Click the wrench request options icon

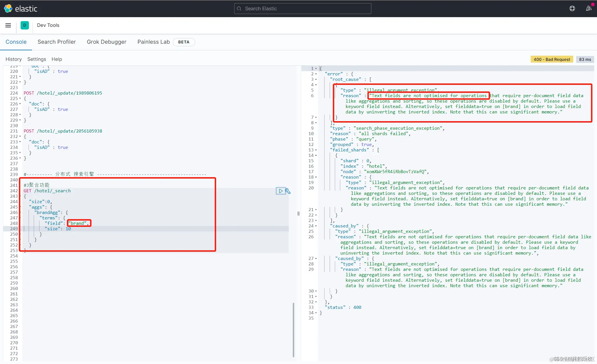coord(288,191)
